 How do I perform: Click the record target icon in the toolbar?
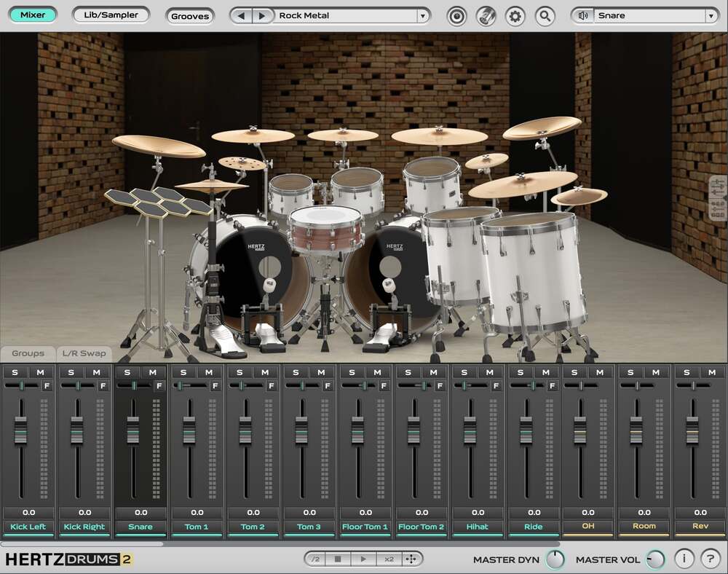pyautogui.click(x=456, y=15)
